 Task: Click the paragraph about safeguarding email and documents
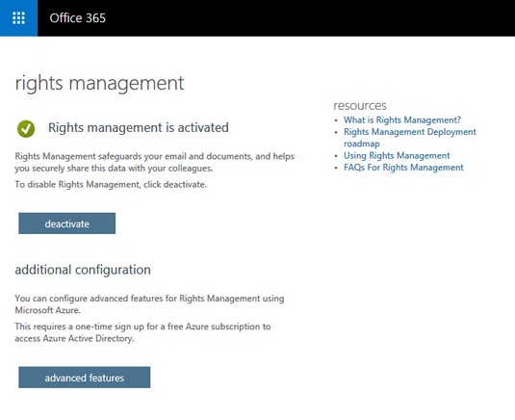(x=154, y=163)
